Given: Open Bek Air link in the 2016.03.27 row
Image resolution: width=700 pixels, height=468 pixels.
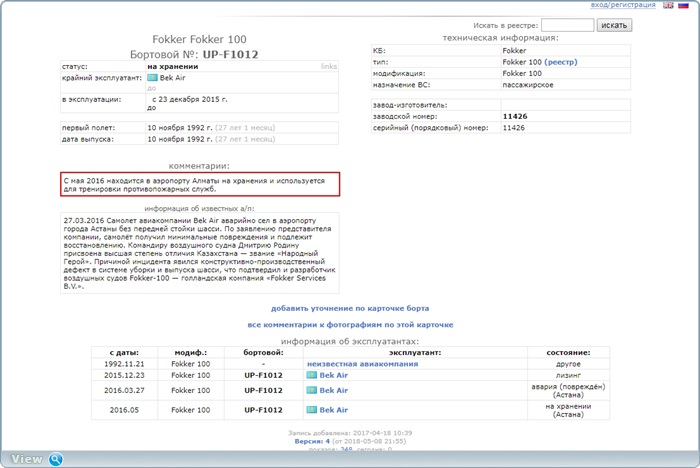Looking at the screenshot, I should point(333,390).
